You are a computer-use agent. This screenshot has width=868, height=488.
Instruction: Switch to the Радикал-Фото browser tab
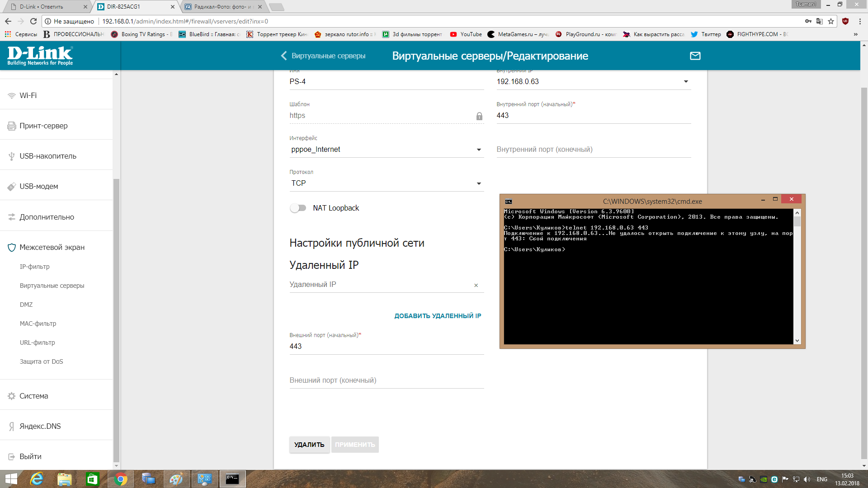pos(222,7)
